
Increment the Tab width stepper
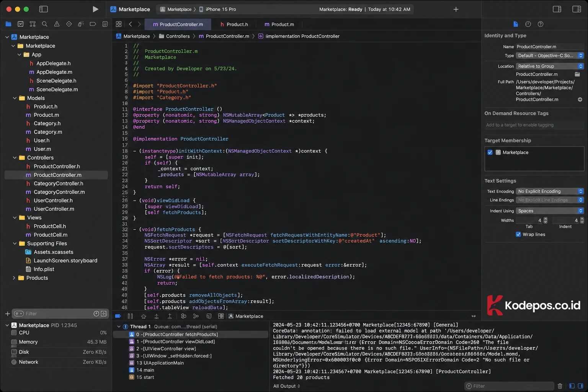click(x=546, y=219)
